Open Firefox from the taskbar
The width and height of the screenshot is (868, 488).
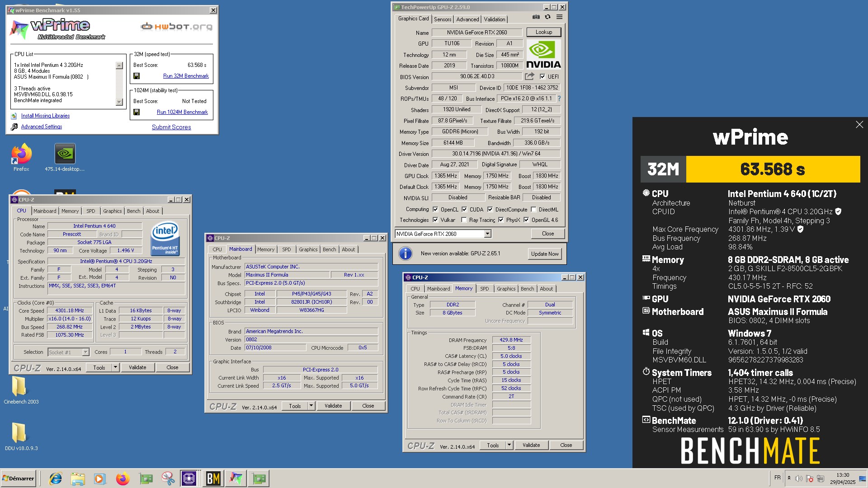pyautogui.click(x=123, y=479)
